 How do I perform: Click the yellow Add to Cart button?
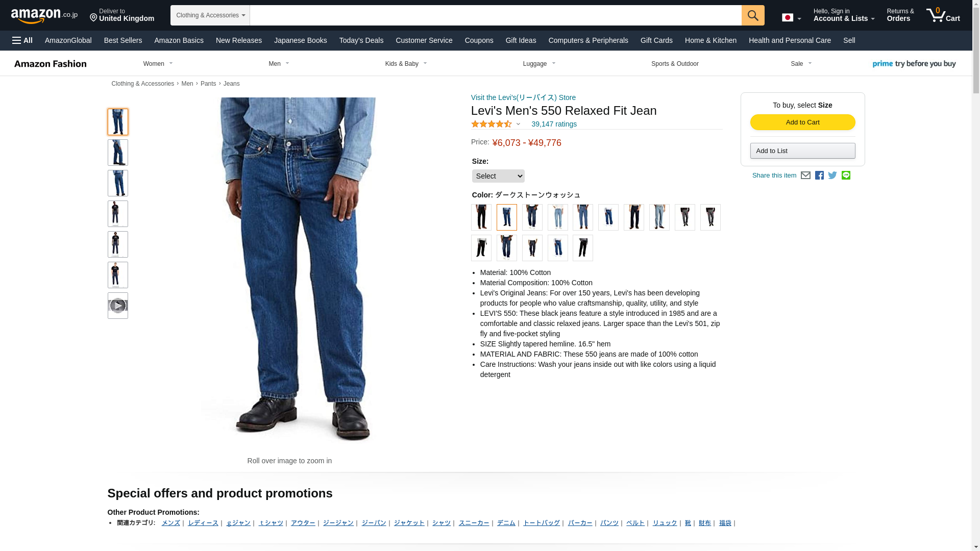802,122
